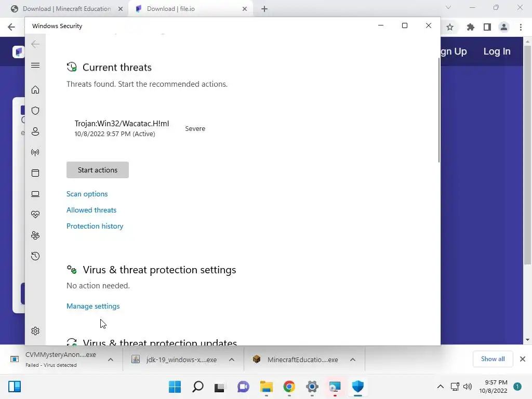Open Device performance & health heart icon
The height and width of the screenshot is (399, 532).
[35, 215]
